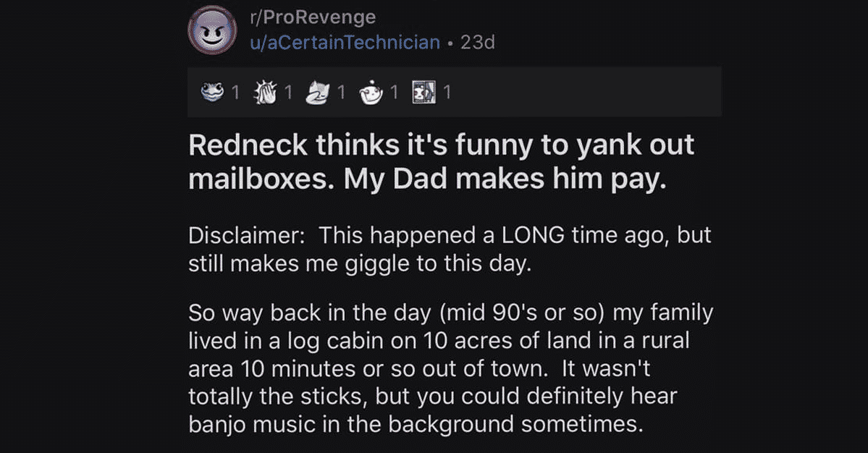
Task: Click the Disclaimer paragraph text
Action: pyautogui.click(x=450, y=250)
